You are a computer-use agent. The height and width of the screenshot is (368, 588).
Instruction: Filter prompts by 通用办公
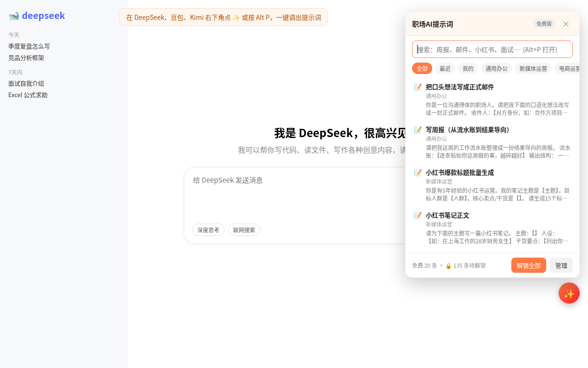coord(497,69)
